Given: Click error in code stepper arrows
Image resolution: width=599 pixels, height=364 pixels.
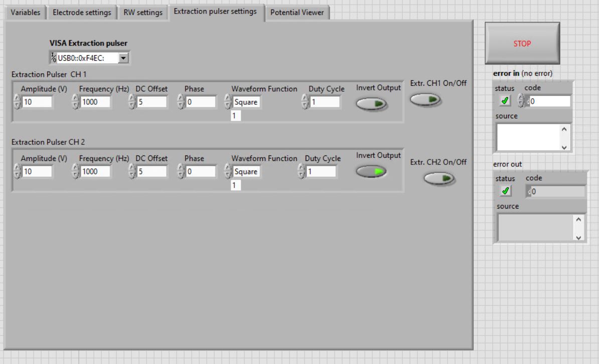Looking at the screenshot, I should tap(521, 101).
